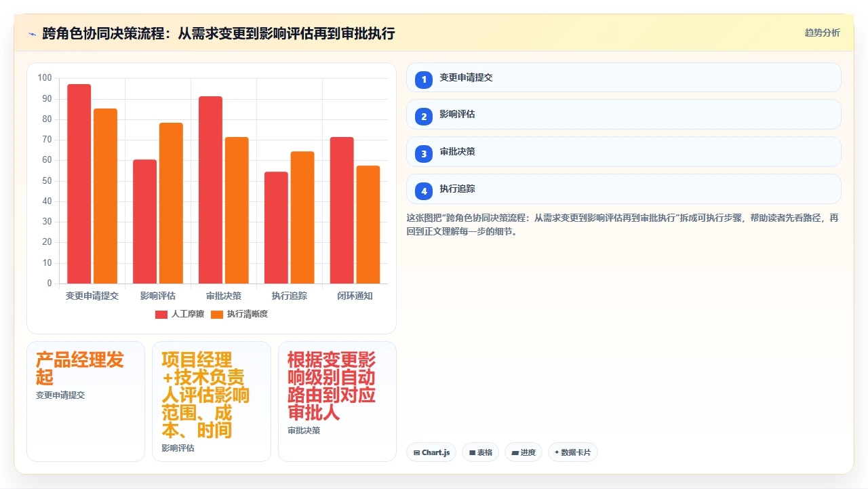Open the 项目经理+技术负责人评估 card

point(212,402)
